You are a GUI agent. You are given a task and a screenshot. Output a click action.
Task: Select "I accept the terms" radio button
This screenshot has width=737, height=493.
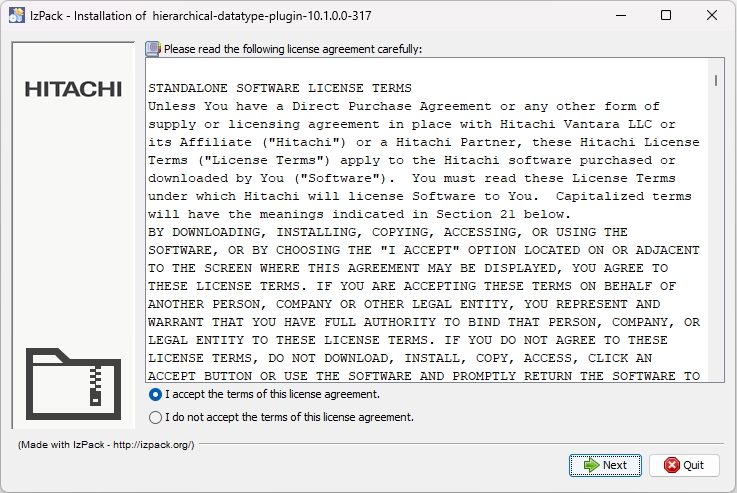(x=155, y=395)
